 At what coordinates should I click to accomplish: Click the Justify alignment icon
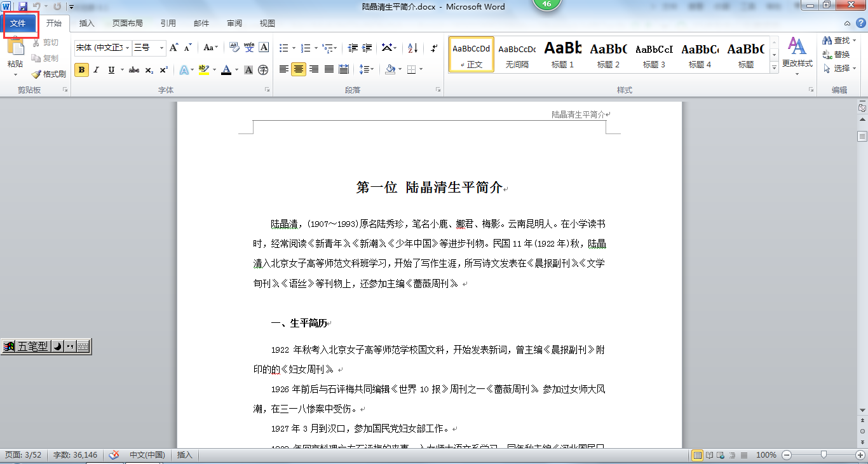(x=329, y=69)
